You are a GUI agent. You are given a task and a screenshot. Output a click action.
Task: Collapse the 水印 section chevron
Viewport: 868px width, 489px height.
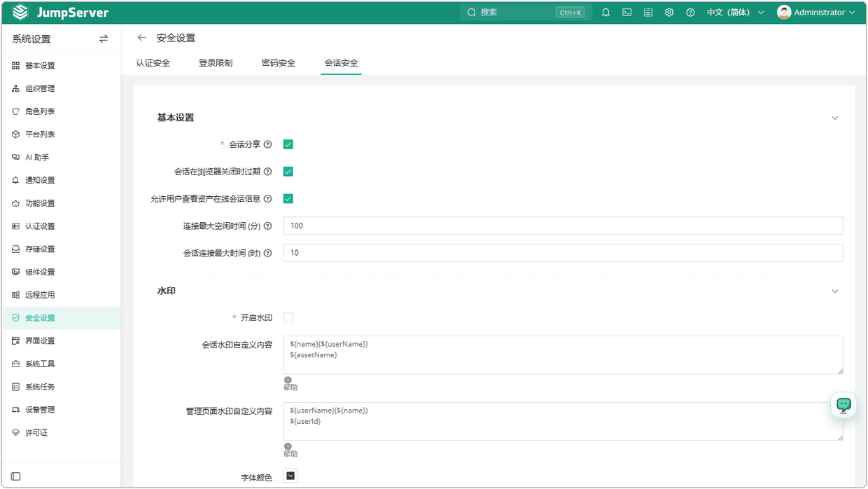[x=834, y=291]
